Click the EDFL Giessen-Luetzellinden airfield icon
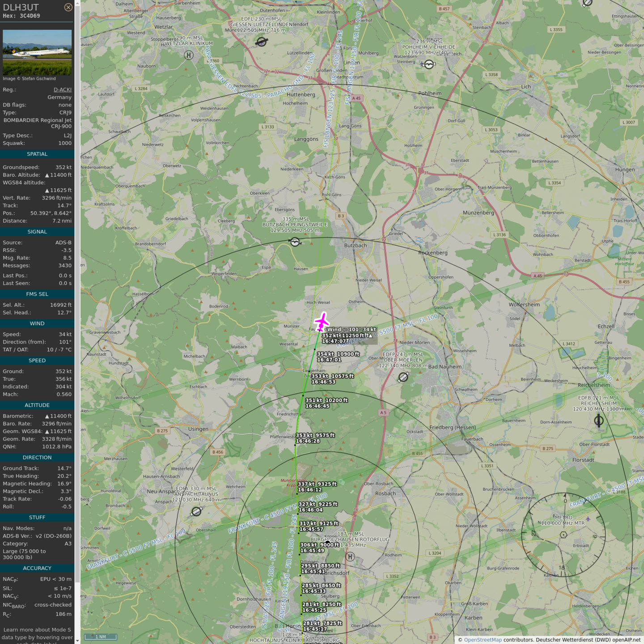 point(262,42)
